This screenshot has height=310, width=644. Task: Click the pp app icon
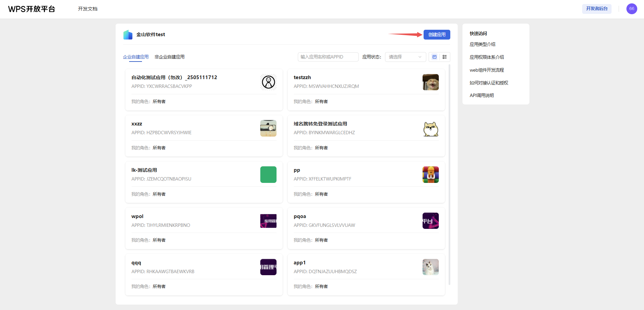click(x=430, y=175)
